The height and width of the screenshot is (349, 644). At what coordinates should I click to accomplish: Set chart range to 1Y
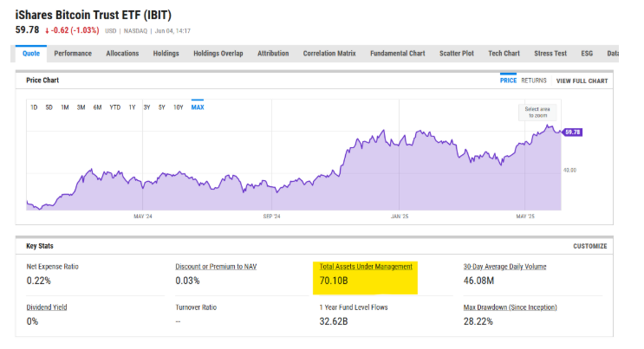point(132,107)
